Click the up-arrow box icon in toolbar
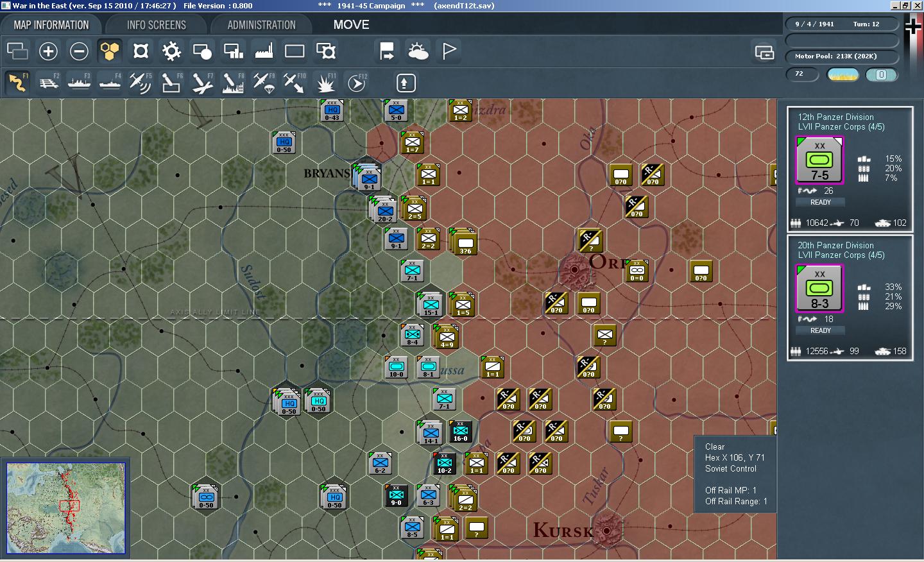This screenshot has width=924, height=562. (405, 83)
